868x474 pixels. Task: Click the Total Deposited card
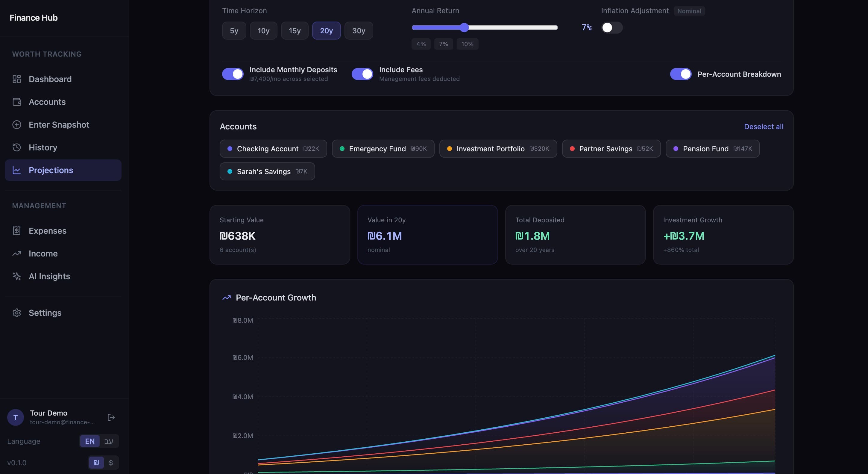pos(575,235)
